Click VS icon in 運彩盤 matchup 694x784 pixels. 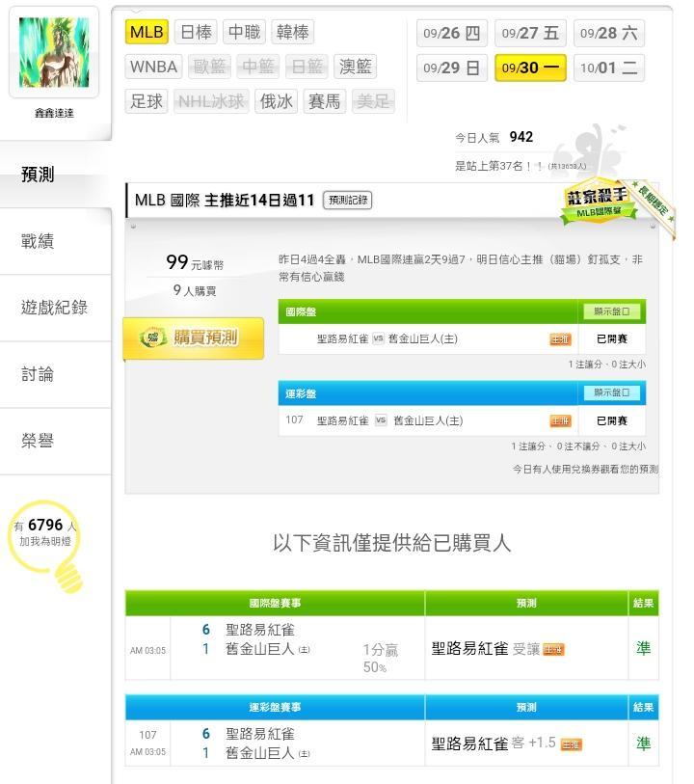(381, 420)
